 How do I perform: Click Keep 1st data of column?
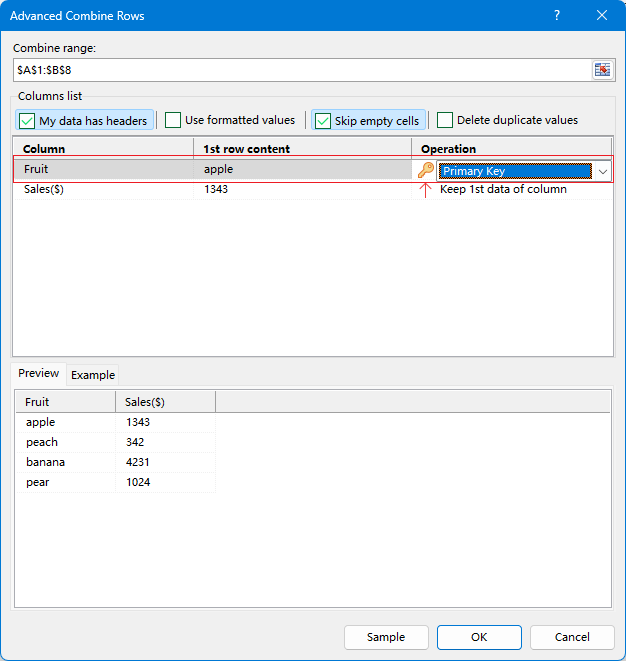pyautogui.click(x=503, y=189)
